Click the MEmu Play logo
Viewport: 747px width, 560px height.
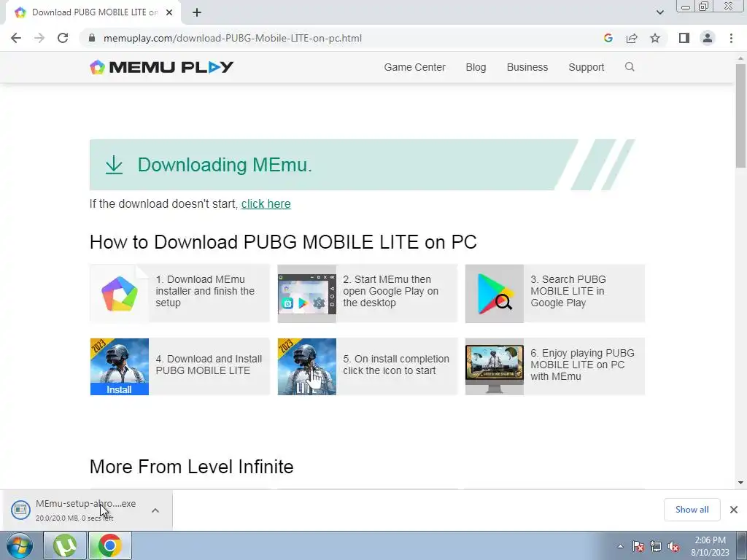coord(161,67)
